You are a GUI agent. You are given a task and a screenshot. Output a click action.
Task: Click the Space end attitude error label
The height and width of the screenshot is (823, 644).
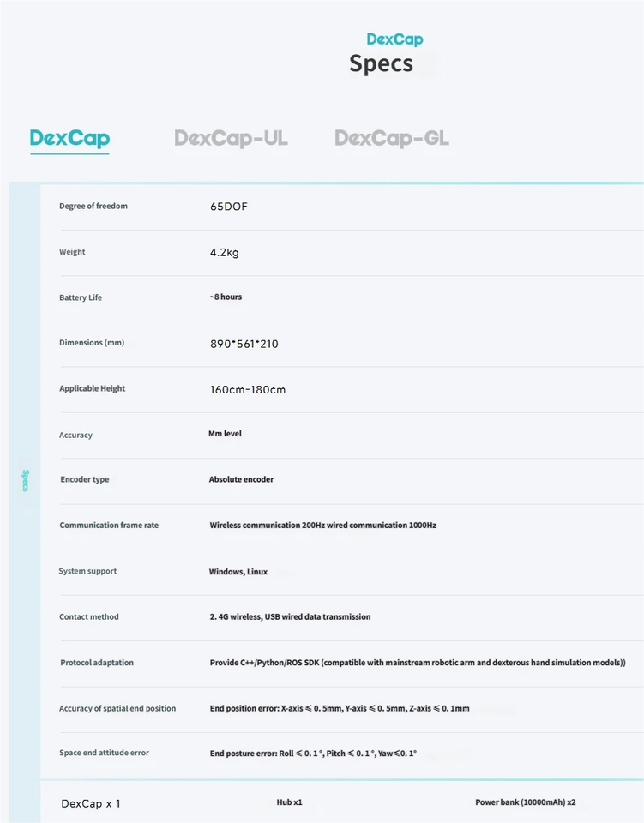[104, 753]
